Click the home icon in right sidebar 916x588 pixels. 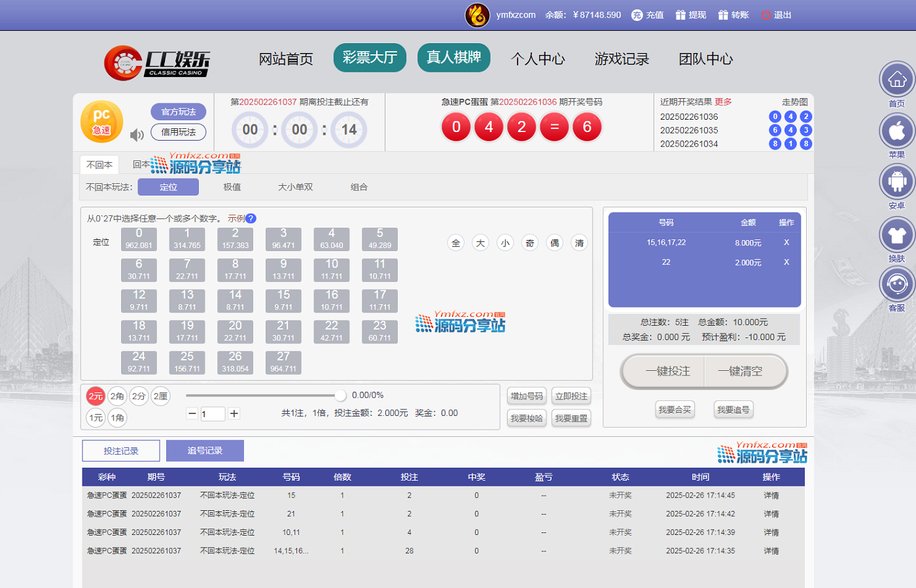(x=896, y=80)
